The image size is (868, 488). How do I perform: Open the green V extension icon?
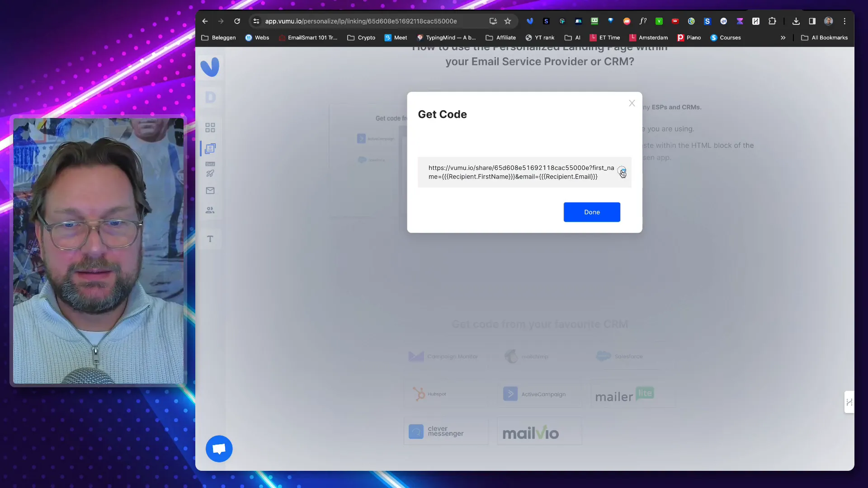(x=659, y=21)
